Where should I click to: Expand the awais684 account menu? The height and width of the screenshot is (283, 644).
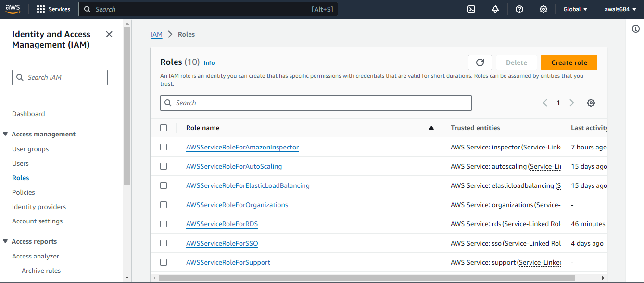click(x=620, y=9)
